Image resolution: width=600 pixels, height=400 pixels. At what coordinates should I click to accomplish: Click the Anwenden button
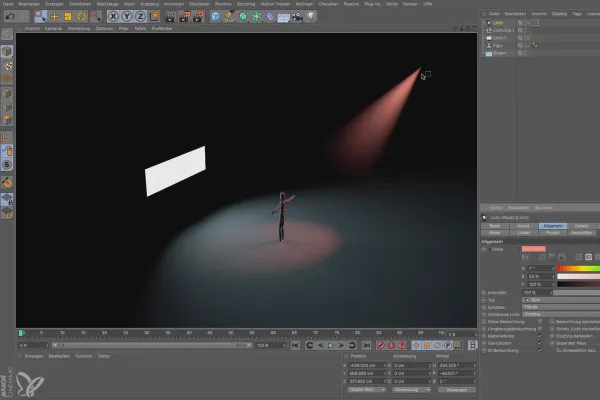pos(457,390)
